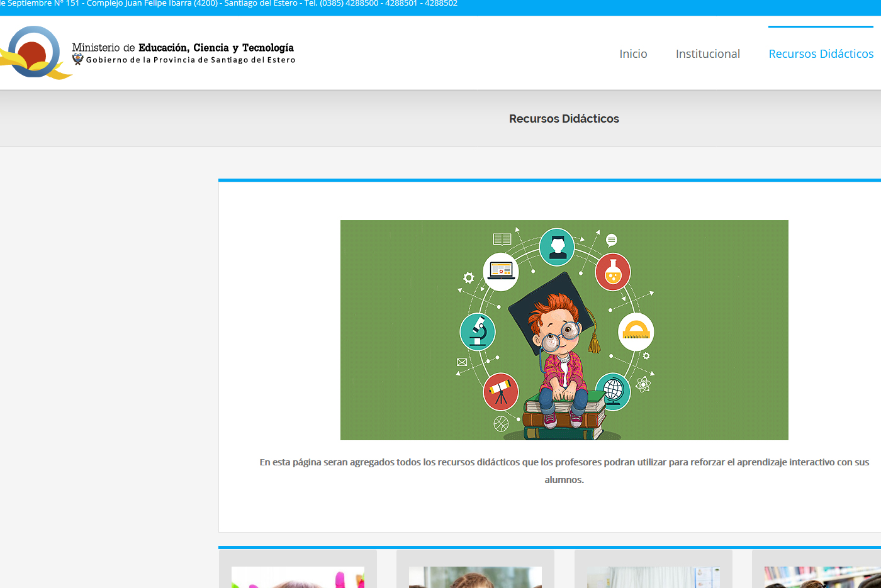Image resolution: width=881 pixels, height=588 pixels.
Task: Click the Ministerio de Educación title text
Action: click(x=183, y=48)
